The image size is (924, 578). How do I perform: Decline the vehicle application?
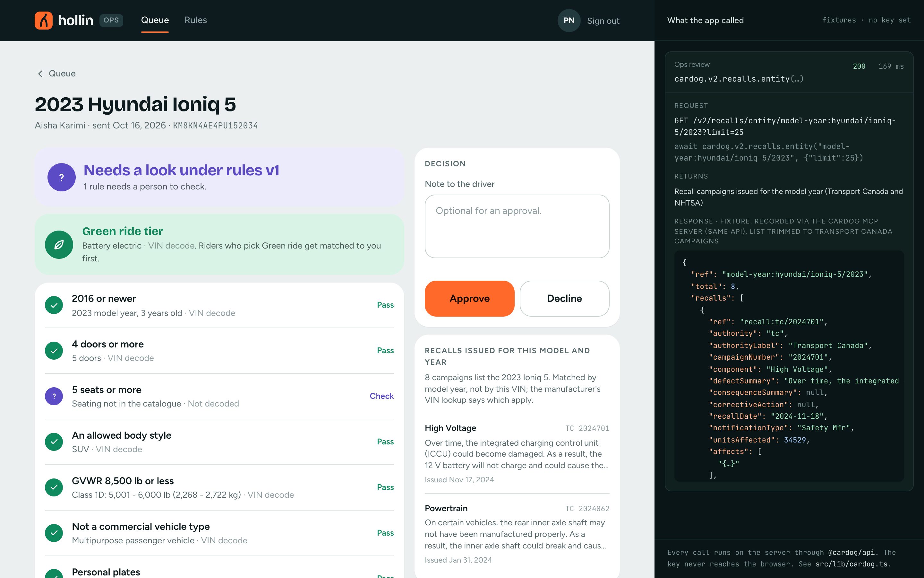coord(564,299)
